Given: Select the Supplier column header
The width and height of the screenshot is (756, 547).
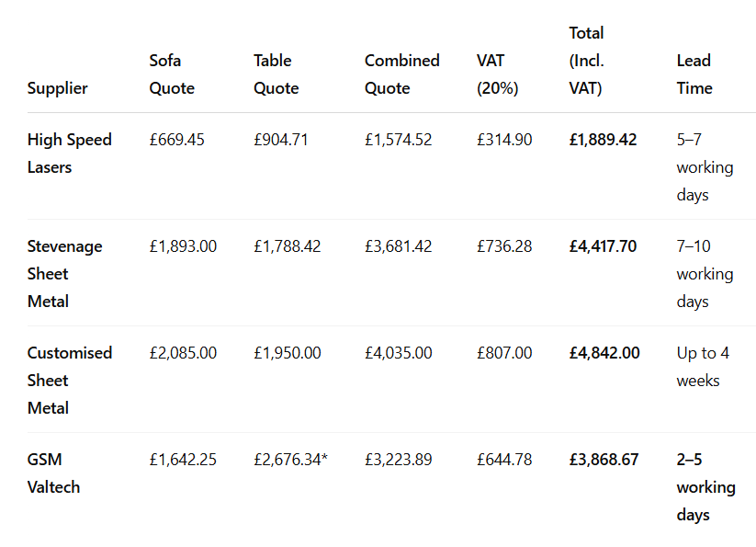Looking at the screenshot, I should click(x=57, y=88).
